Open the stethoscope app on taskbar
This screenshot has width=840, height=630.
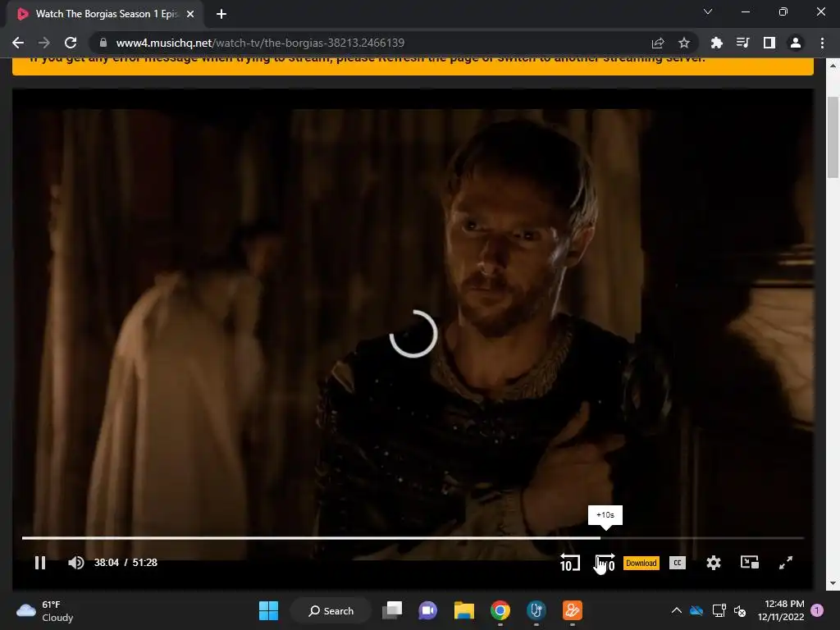coord(536,610)
